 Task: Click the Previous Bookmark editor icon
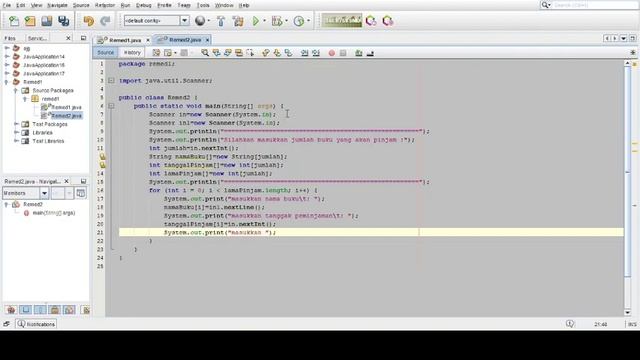(266, 53)
